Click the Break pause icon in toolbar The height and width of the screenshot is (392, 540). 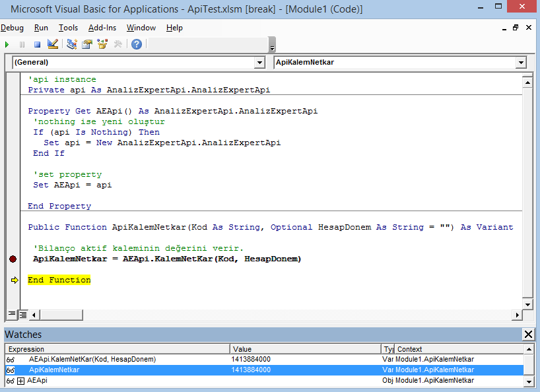[x=22, y=44]
